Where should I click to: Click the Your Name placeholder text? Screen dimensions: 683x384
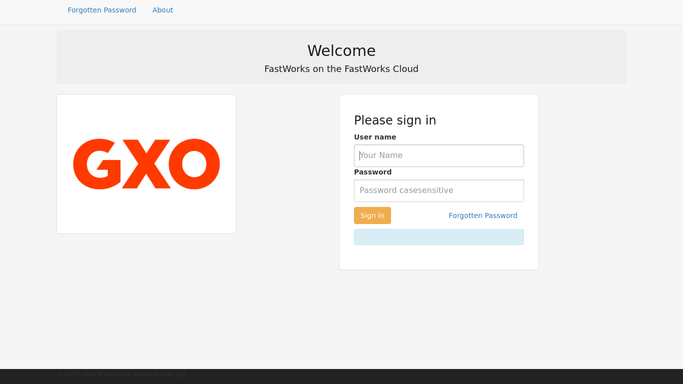(x=381, y=155)
